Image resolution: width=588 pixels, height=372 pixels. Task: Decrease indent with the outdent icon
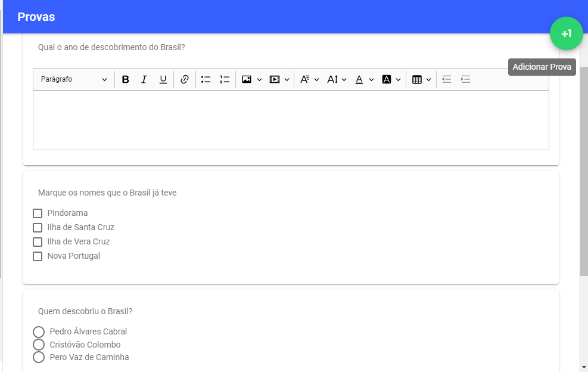[446, 79]
